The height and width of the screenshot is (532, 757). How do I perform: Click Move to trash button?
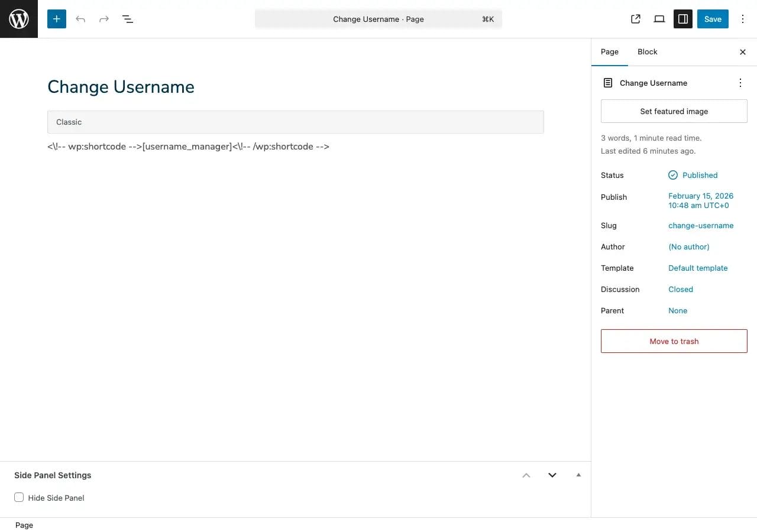(674, 341)
